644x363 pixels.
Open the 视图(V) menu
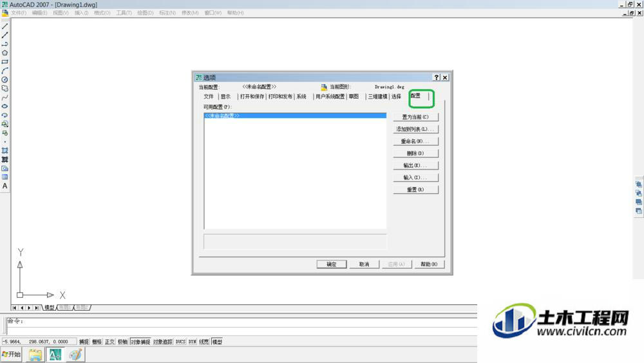click(61, 13)
